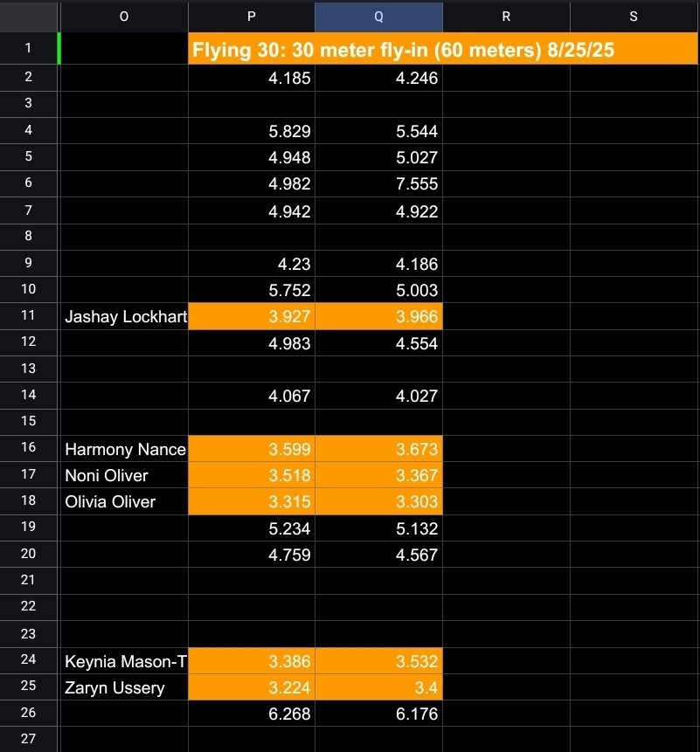Select cell with Harmony Nance

[x=124, y=449]
